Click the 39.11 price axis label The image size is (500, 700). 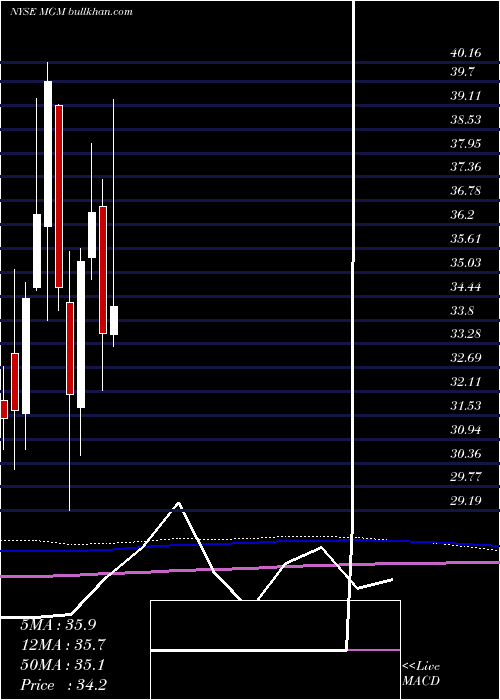click(x=466, y=95)
